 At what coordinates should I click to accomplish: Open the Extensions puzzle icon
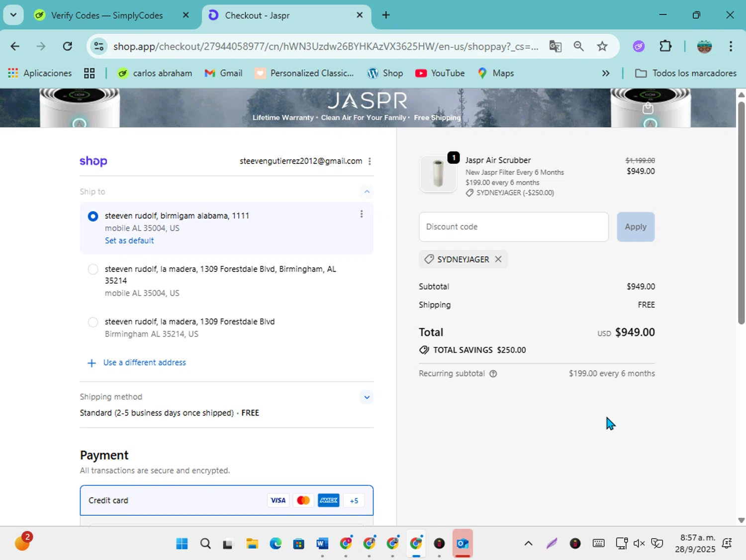coord(665,46)
